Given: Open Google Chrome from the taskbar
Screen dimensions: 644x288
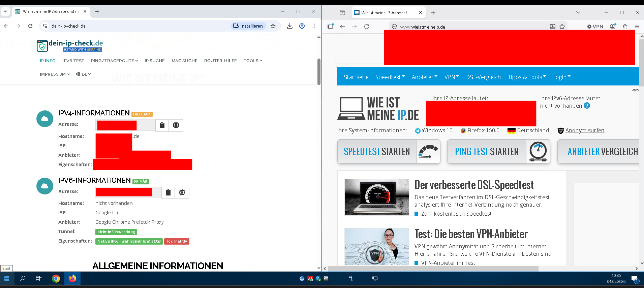Looking at the screenshot, I should 56,279.
